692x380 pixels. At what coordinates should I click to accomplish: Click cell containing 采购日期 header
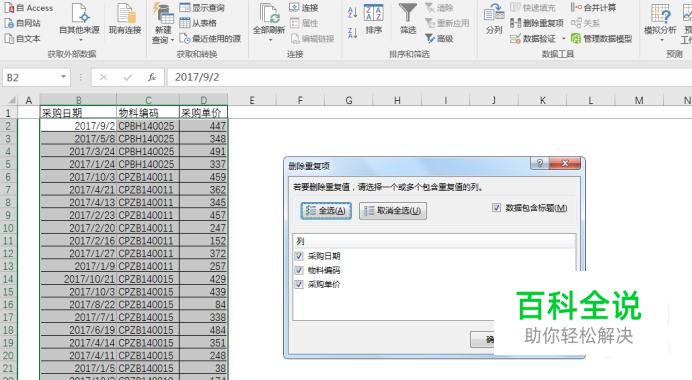pyautogui.click(x=78, y=113)
